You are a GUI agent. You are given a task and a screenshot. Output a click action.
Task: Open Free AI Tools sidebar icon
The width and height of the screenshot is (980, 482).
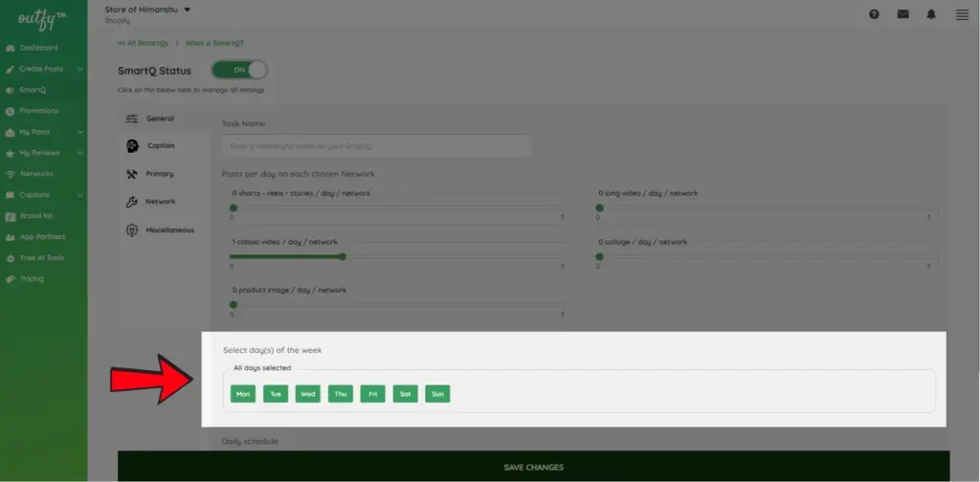pyautogui.click(x=11, y=258)
